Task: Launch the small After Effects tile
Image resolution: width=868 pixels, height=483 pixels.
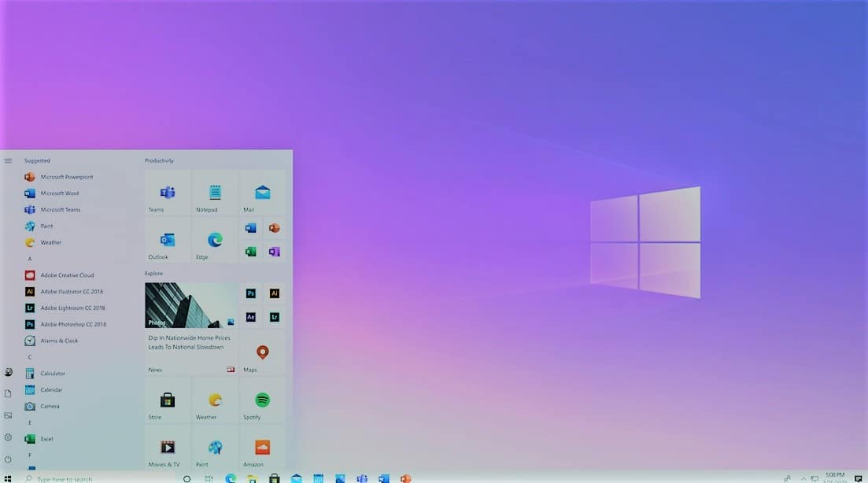Action: click(x=251, y=317)
